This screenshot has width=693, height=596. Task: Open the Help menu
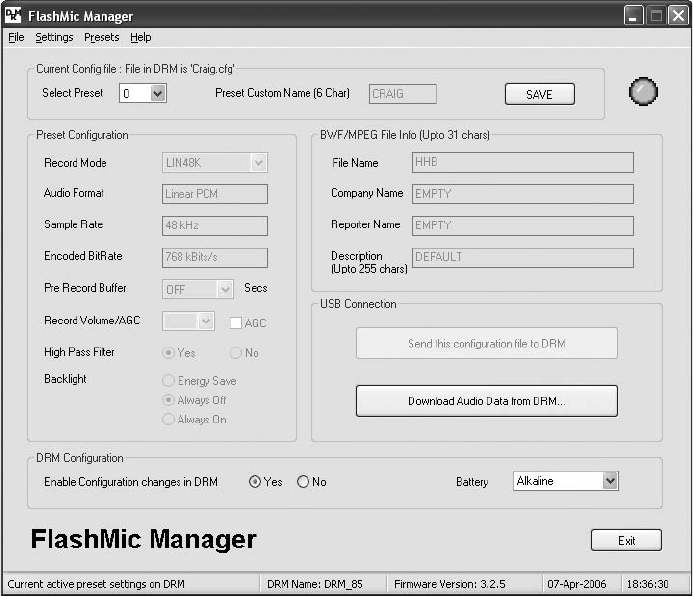140,37
